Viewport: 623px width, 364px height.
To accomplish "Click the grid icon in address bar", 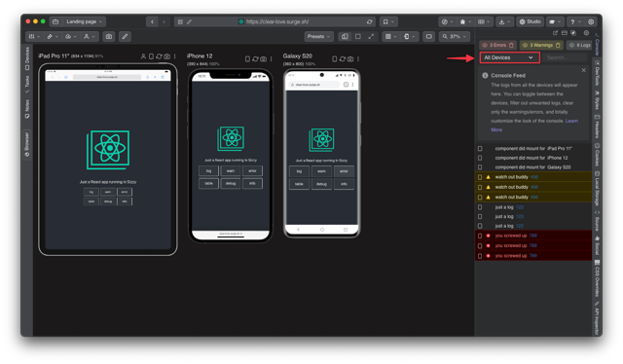I will tap(180, 21).
